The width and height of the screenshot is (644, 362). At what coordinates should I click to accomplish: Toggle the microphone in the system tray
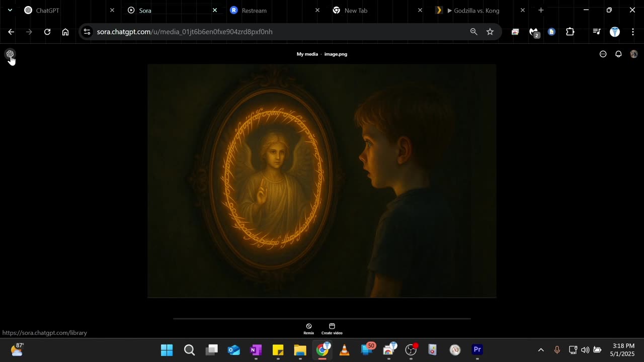(x=557, y=350)
